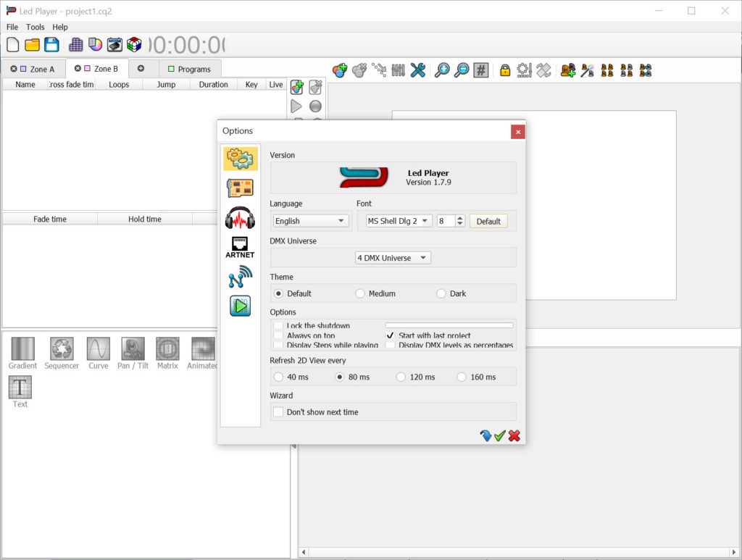Switch to the Zone B tab

pos(96,69)
